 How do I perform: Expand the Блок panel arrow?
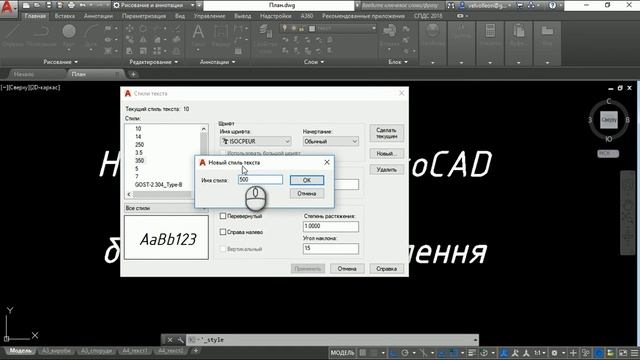coord(406,62)
